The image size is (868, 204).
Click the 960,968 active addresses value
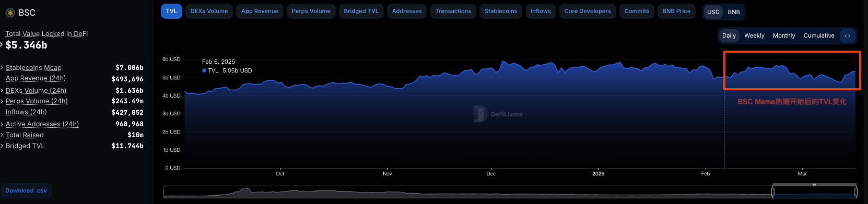coord(130,124)
